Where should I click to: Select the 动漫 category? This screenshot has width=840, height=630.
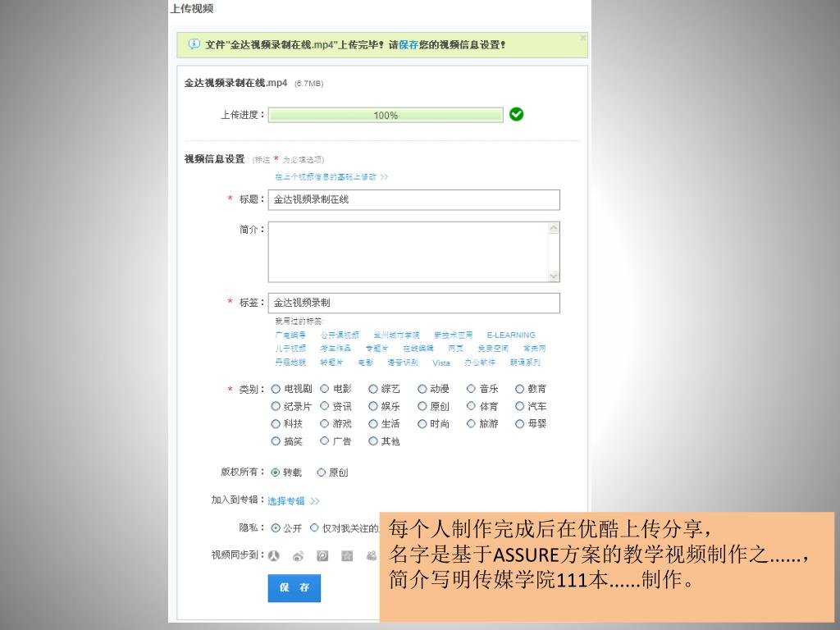[x=422, y=389]
